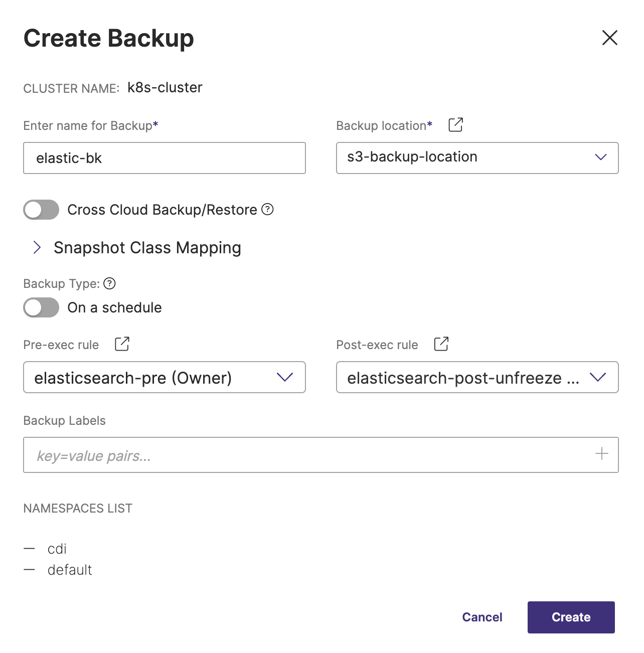
Task: Open Pre-exec rule external link icon
Action: coord(122,344)
